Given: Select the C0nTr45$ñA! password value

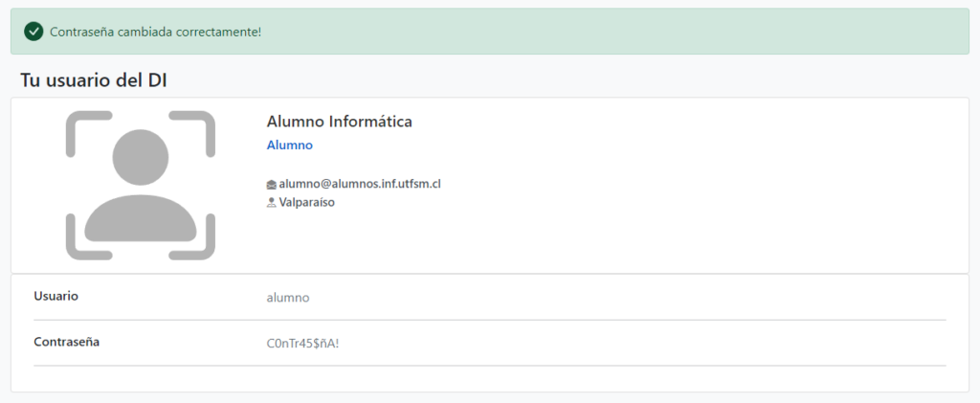Looking at the screenshot, I should 302,343.
